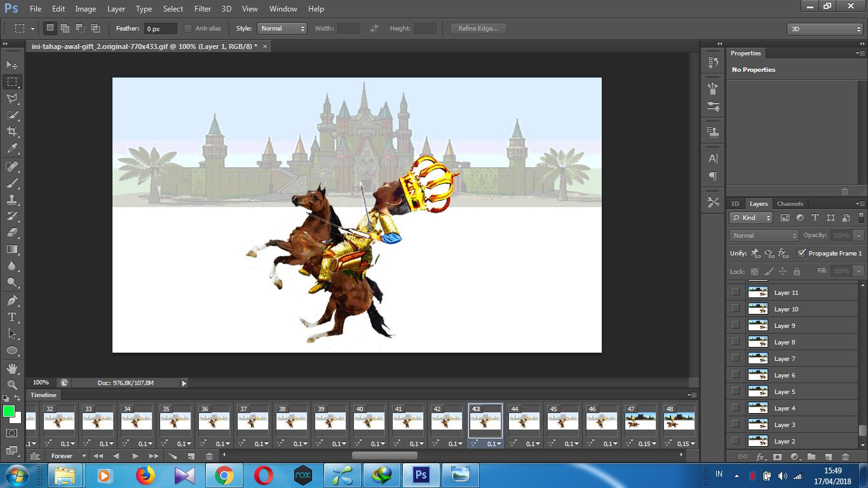Select the Clone Stamp tool

[x=12, y=200]
